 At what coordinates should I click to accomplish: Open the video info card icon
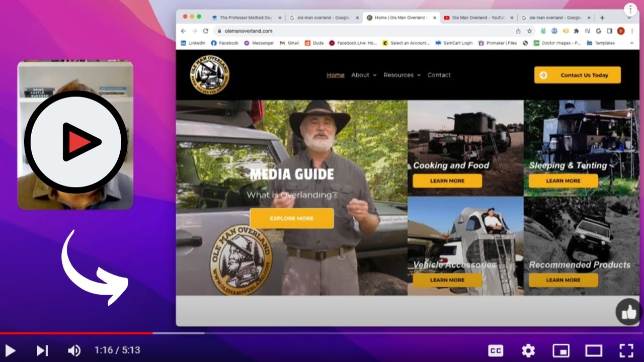pos(630,10)
